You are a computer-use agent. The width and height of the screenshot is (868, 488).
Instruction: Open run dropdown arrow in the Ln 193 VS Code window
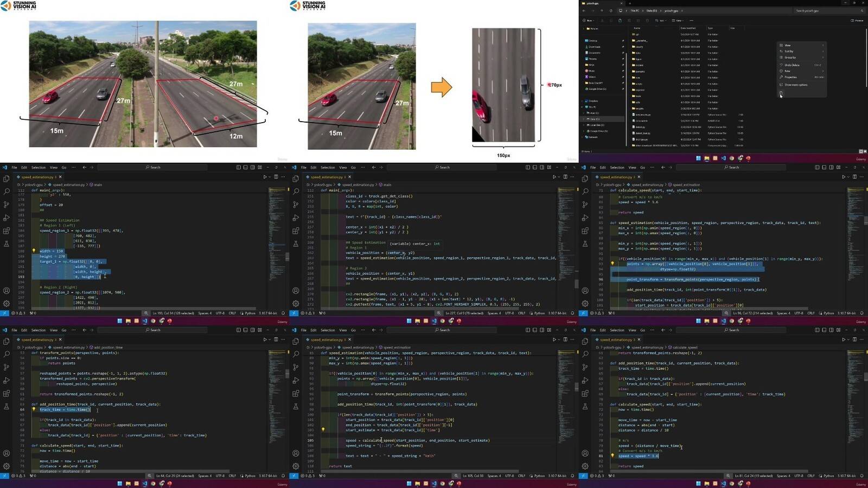(x=270, y=177)
